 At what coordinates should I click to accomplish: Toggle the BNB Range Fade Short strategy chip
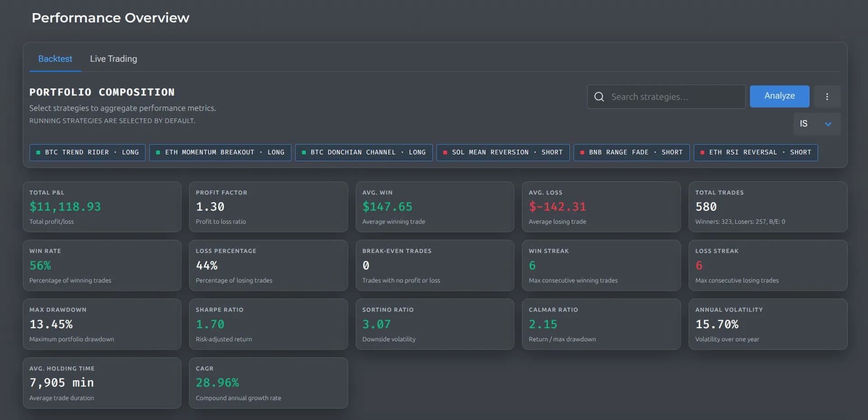point(631,152)
